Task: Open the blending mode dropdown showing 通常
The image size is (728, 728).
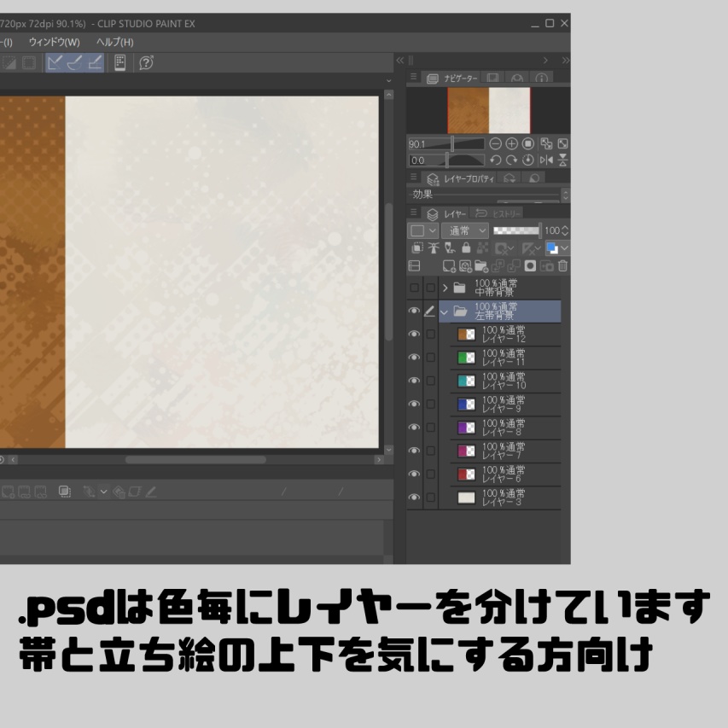Action: click(x=465, y=230)
